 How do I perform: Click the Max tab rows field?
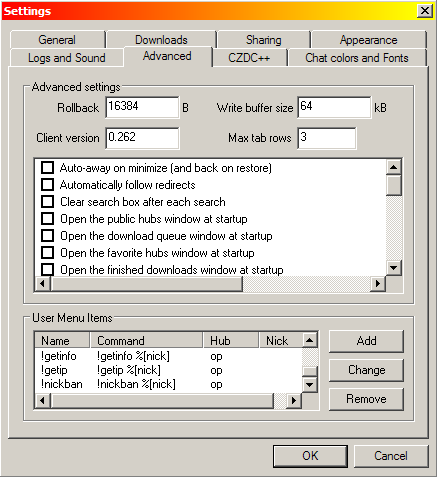click(x=327, y=138)
